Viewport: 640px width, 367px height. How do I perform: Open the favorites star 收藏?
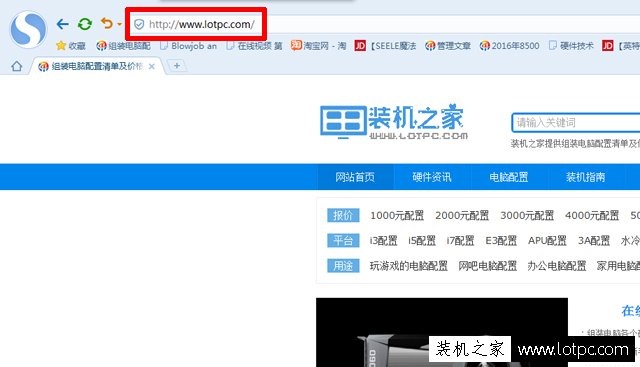tap(71, 46)
